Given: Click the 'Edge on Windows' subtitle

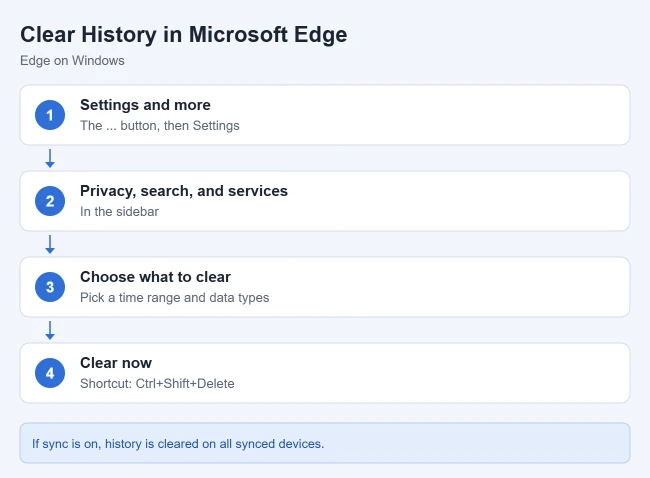Looking at the screenshot, I should 72,61.
